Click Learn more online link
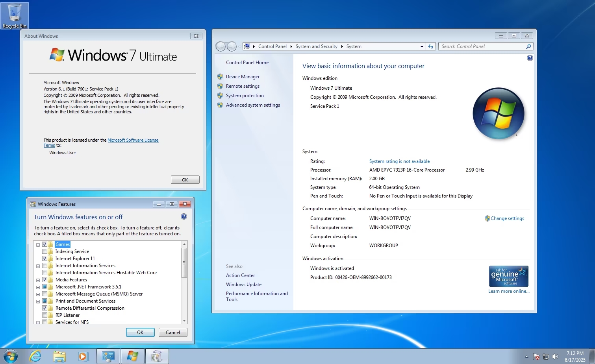595x364 pixels. pos(509,291)
